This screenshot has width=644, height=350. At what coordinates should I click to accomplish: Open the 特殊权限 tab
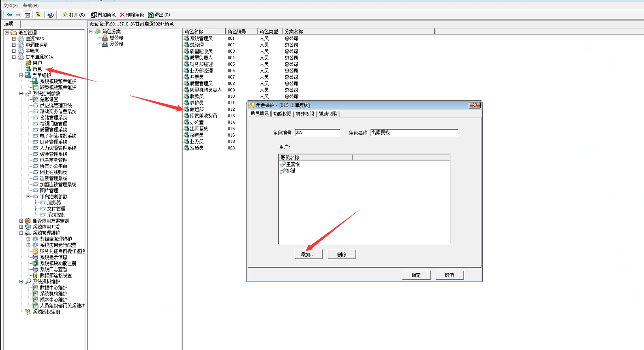click(x=305, y=114)
